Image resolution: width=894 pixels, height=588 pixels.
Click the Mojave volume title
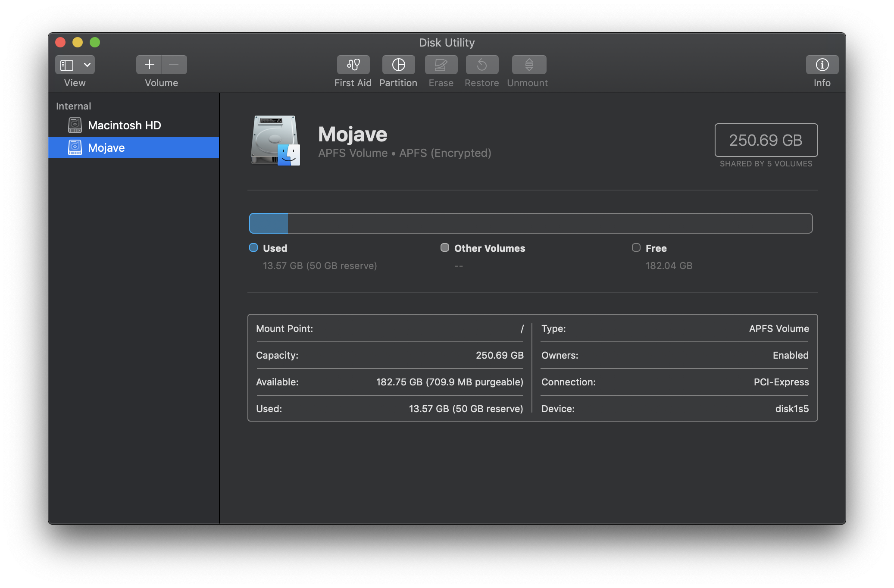pos(353,134)
